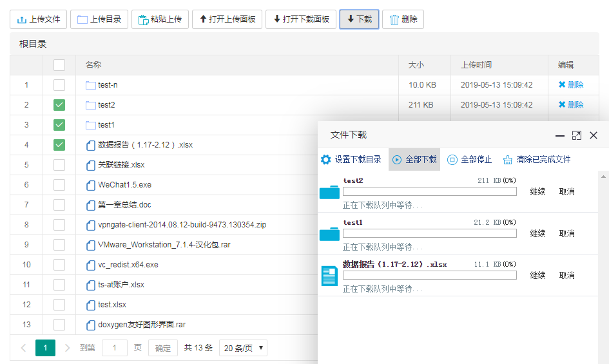
Task: Close the 文件下载 panel
Action: click(594, 135)
